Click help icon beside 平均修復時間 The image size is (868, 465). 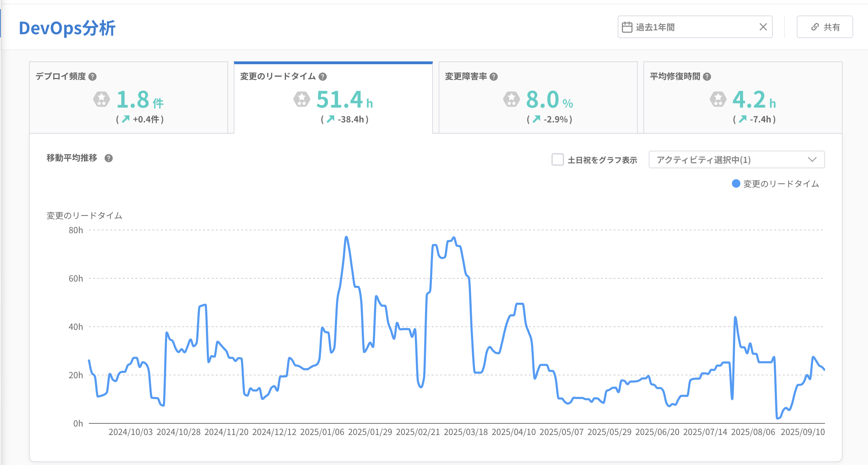tap(707, 77)
